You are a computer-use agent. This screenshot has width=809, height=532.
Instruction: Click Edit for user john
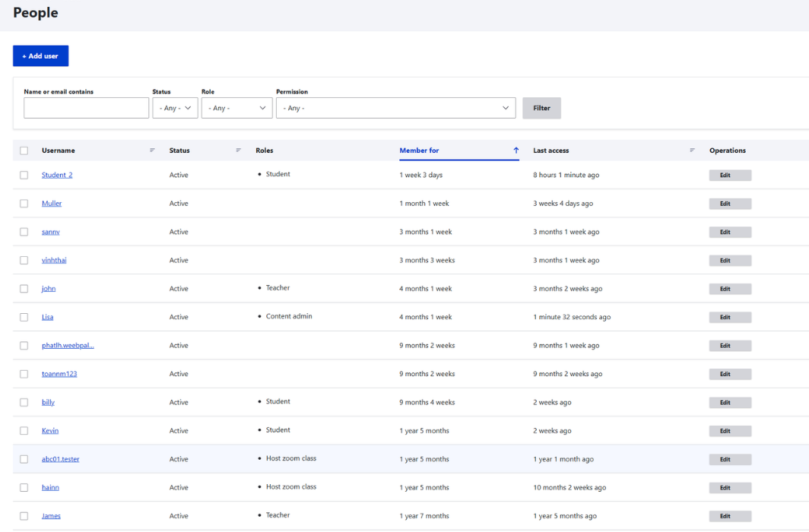pos(730,289)
